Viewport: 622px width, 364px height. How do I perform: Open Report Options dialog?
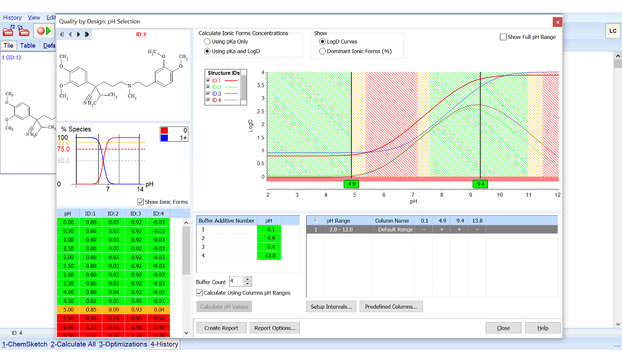pyautogui.click(x=275, y=328)
